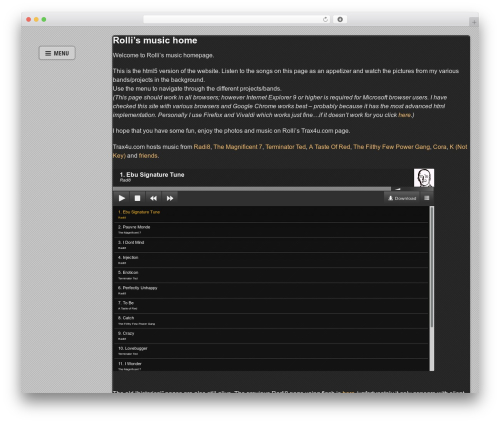Screen dimensions: 500x423
Task: Select track 1 Ebu Signature Tune in playlist
Action: (271, 214)
